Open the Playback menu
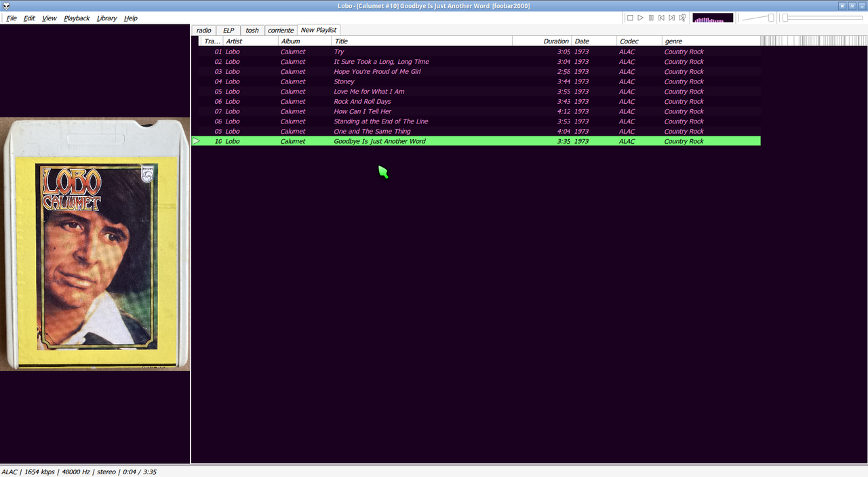The width and height of the screenshot is (868, 477). pos(77,18)
